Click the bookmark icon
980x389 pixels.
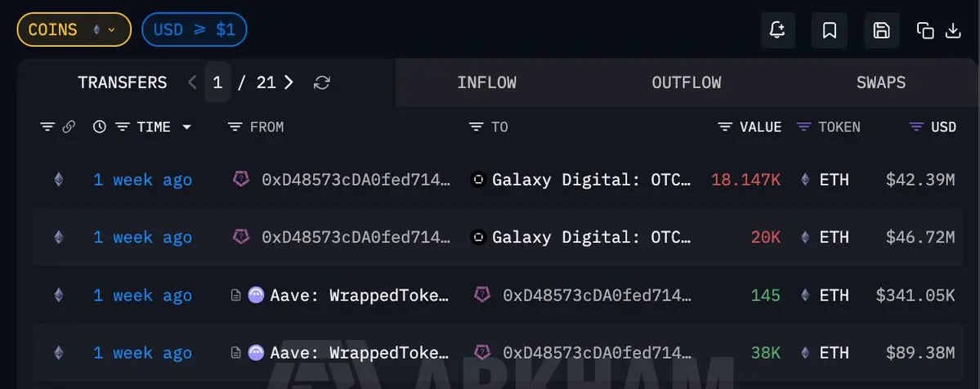point(829,31)
